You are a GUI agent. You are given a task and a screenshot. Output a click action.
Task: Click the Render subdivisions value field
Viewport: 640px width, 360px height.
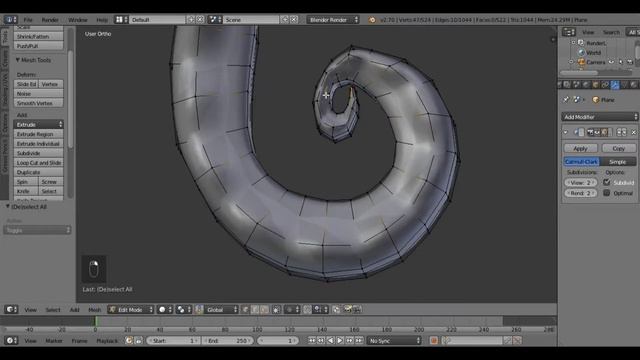580,193
